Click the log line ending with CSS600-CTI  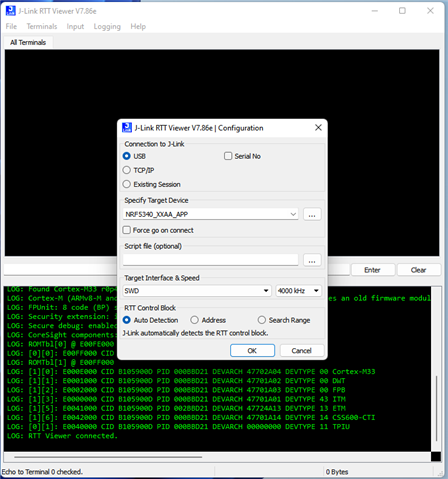[x=191, y=417]
